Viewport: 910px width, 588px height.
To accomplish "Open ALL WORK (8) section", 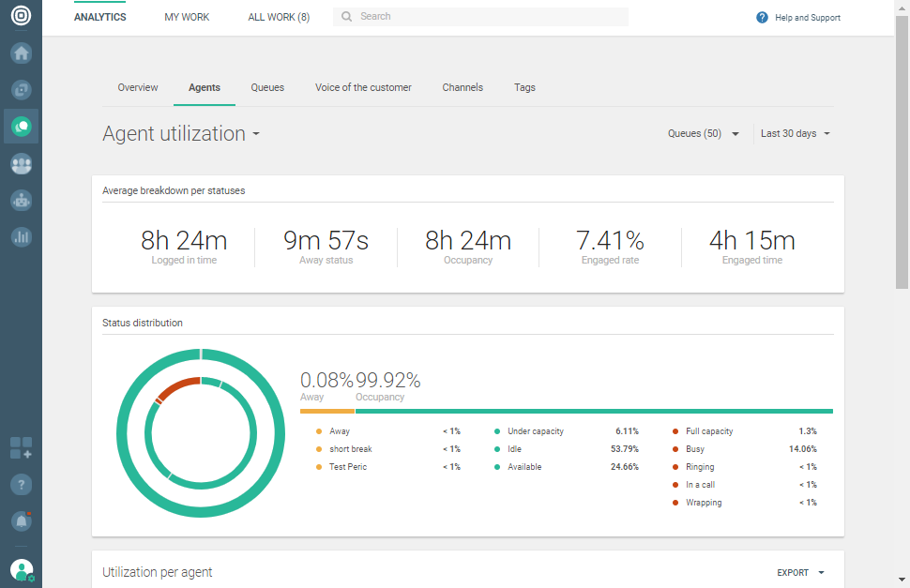I will [x=279, y=17].
